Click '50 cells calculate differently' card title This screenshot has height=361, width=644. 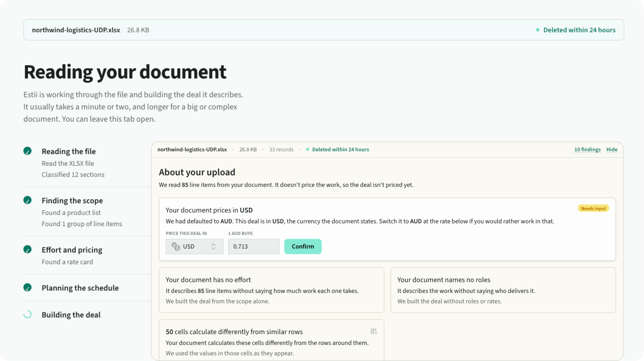234,332
